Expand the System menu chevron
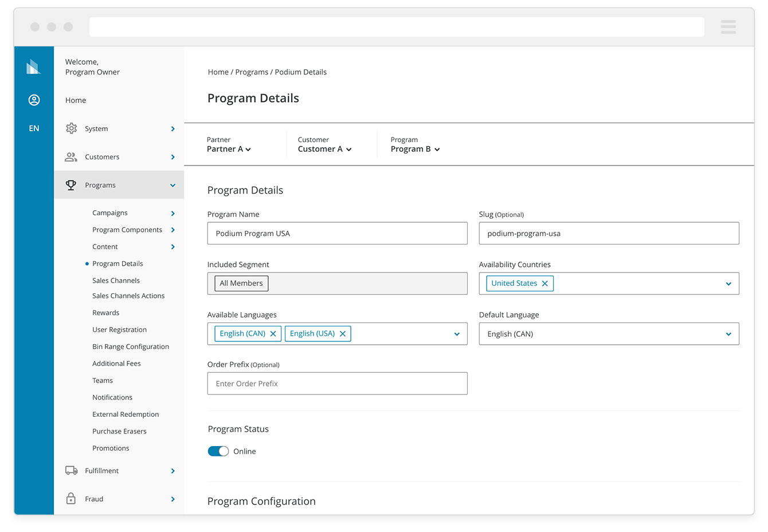The height and width of the screenshot is (532, 768). tap(173, 129)
